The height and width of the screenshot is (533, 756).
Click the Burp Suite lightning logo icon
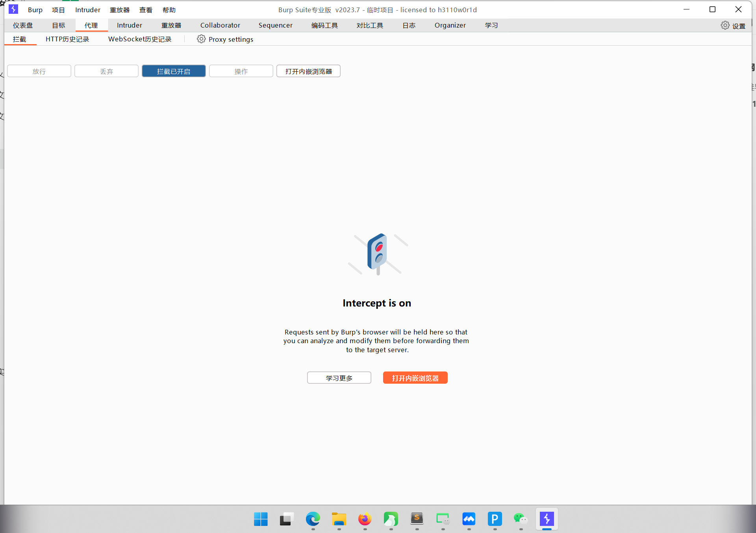(x=13, y=9)
